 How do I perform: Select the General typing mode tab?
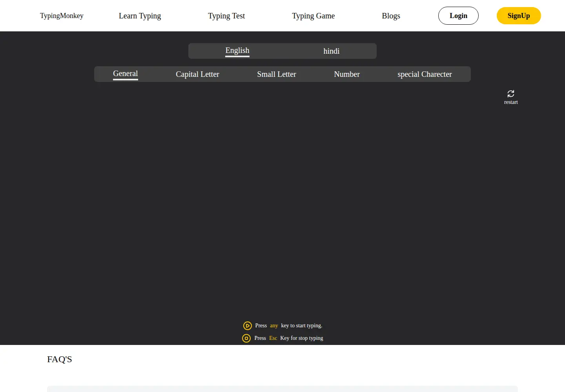coord(126,74)
